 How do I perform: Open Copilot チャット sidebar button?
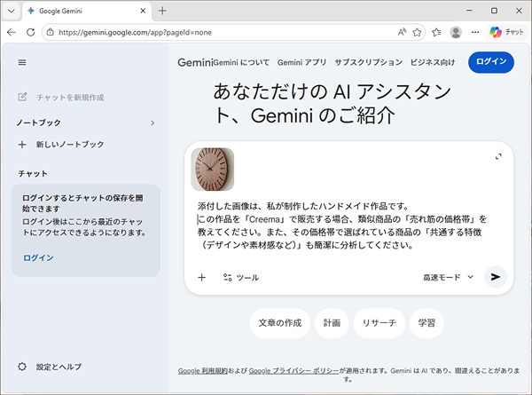[x=507, y=32]
